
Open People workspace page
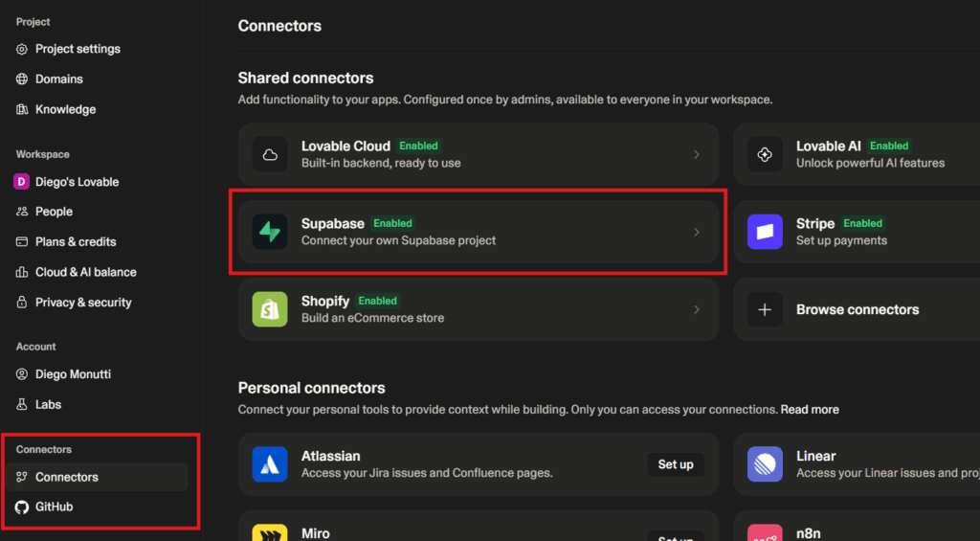coord(97,212)
